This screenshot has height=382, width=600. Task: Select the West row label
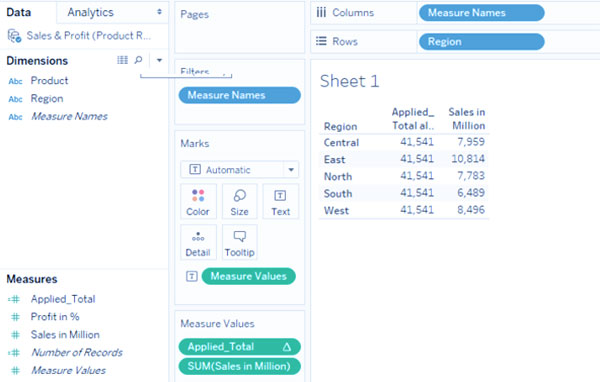[336, 211]
